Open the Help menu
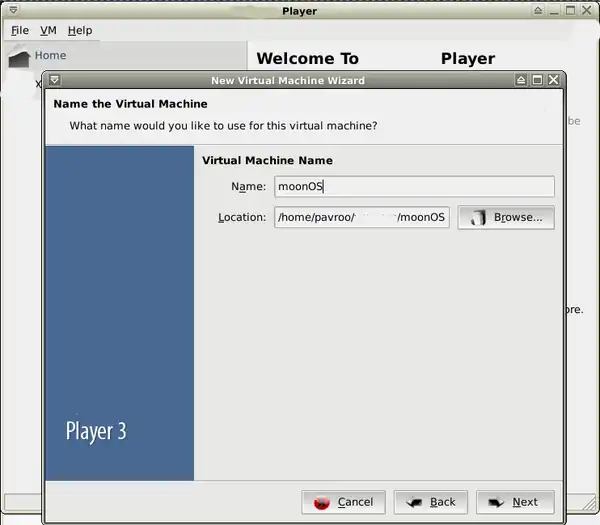Viewport: 600px width, 525px height. click(x=80, y=31)
